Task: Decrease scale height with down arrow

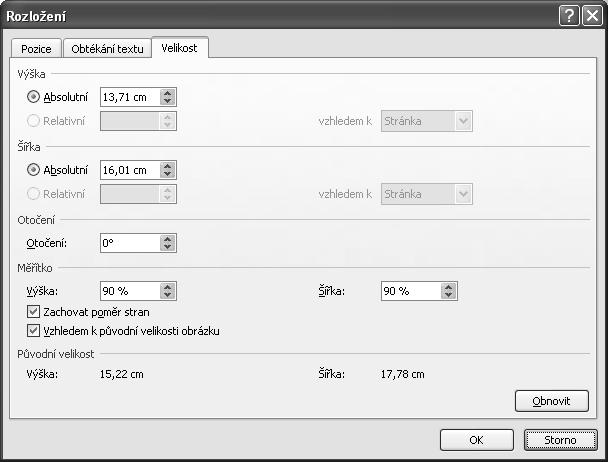Action: [x=168, y=295]
